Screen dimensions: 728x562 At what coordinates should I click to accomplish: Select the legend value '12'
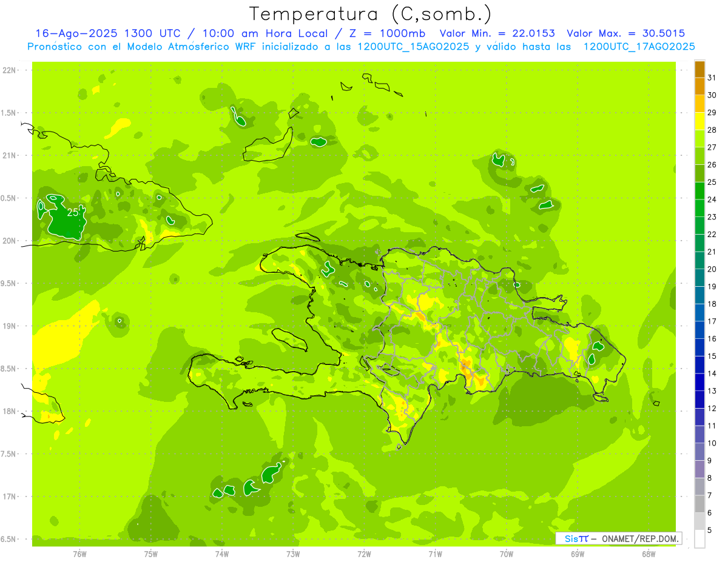coord(712,408)
